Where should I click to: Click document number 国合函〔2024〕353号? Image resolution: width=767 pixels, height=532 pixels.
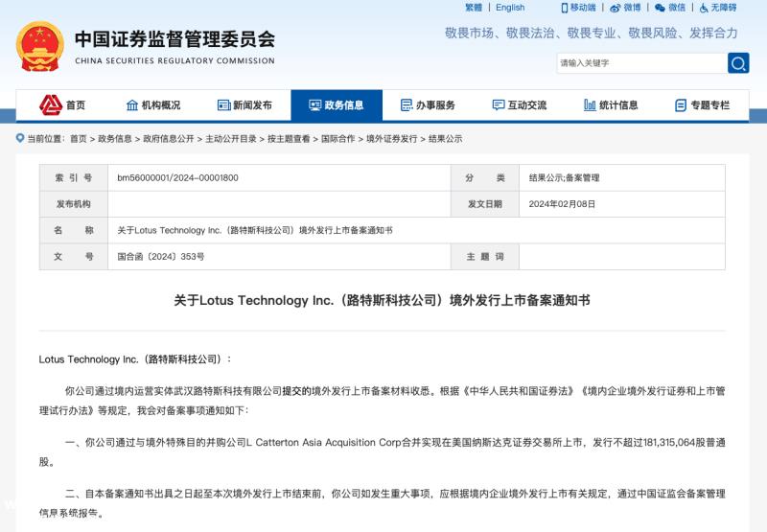tap(161, 257)
